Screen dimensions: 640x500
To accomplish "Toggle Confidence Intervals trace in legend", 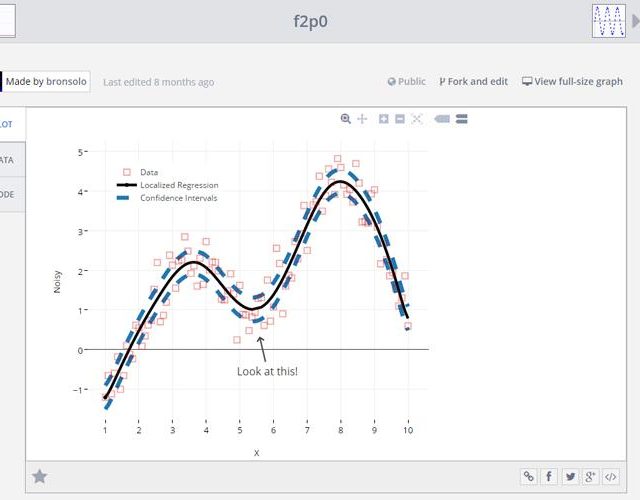I will pos(167,198).
